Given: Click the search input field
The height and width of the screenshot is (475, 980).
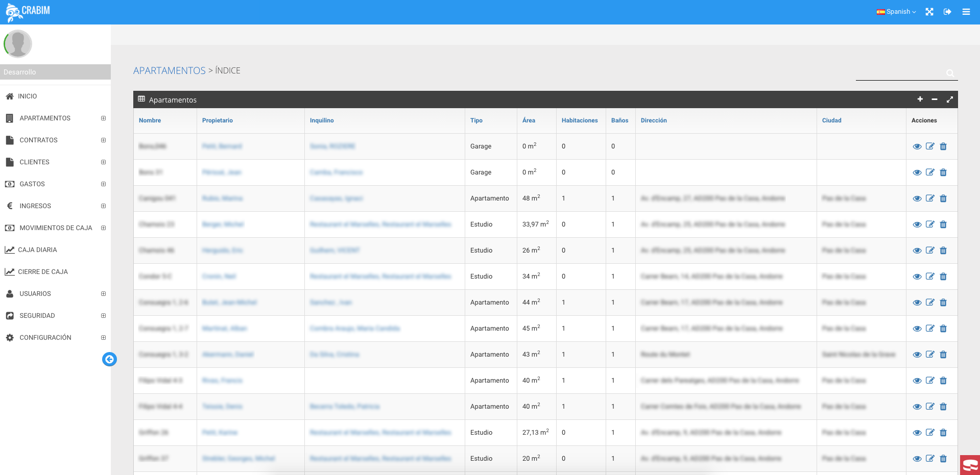Looking at the screenshot, I should 900,73.
